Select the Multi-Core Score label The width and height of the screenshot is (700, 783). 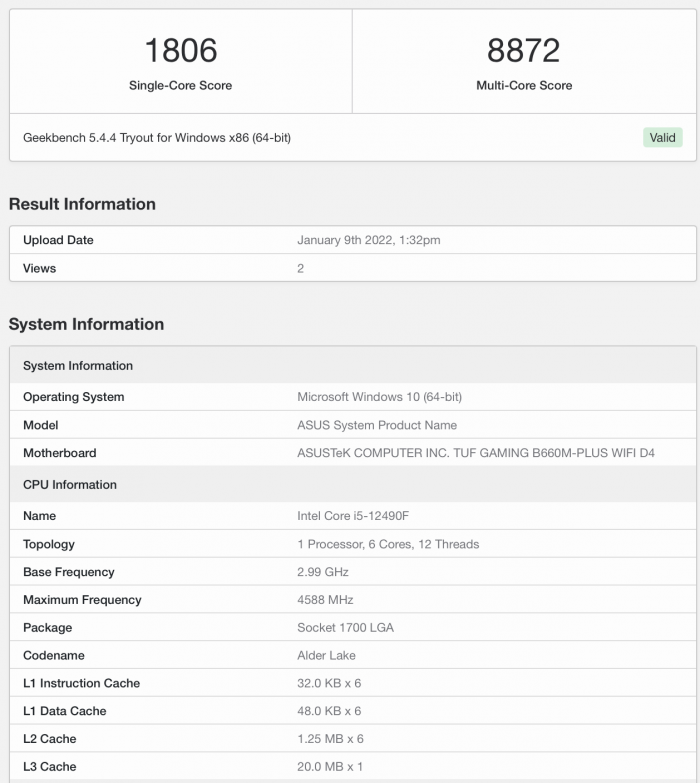point(524,86)
